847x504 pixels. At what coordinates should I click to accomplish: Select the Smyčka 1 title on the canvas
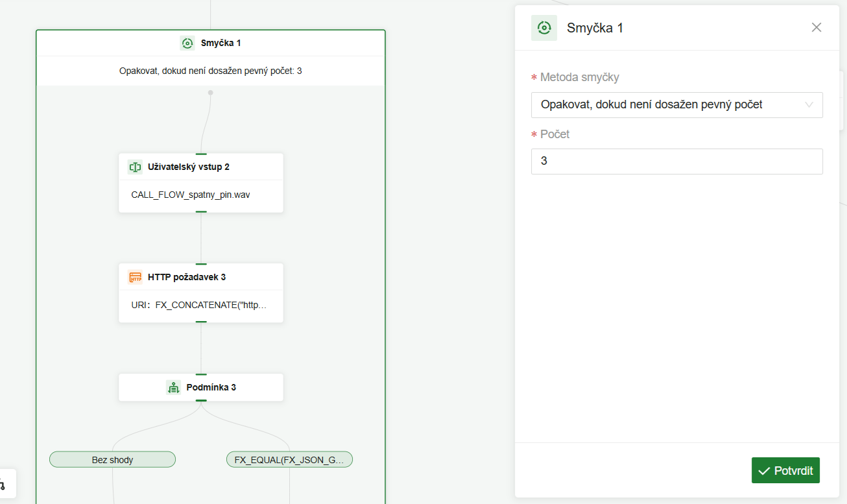(x=221, y=43)
